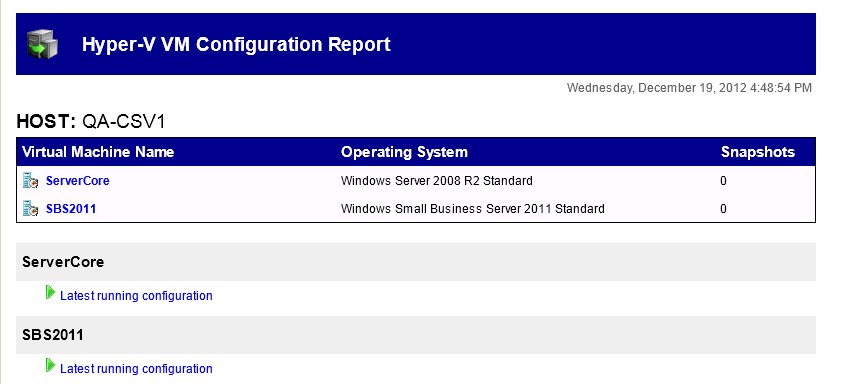Click Windows Server 2008 R2 Standard text

pos(436,181)
